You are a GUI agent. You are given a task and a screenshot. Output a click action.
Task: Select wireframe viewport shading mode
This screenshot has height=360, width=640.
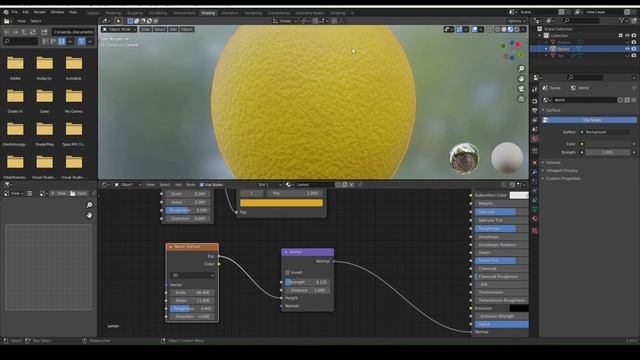[498, 29]
